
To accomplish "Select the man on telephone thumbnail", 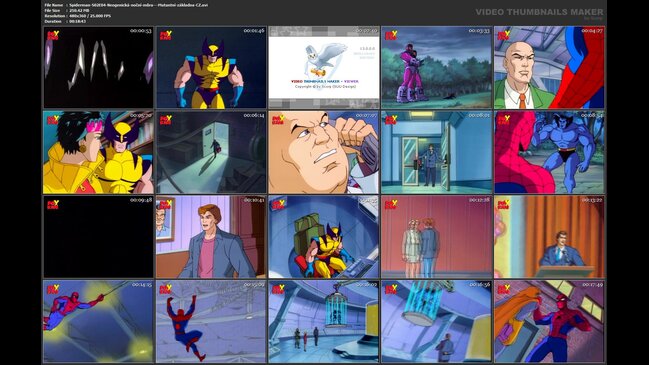I will tap(324, 152).
